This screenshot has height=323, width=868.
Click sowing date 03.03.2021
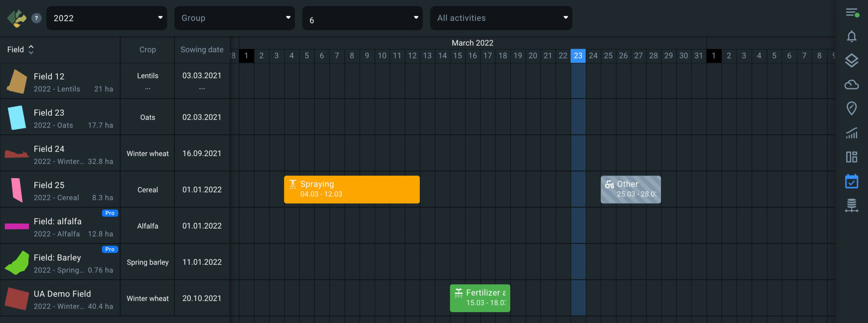[x=202, y=76]
